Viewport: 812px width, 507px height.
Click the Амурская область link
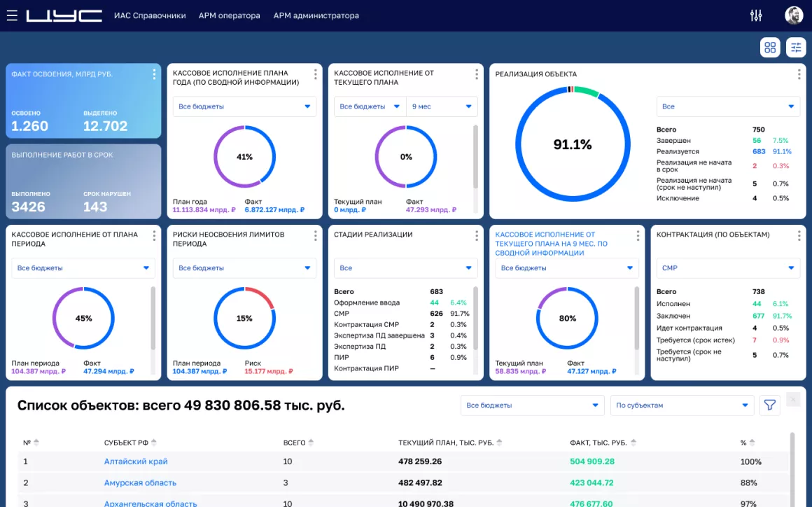(x=140, y=482)
